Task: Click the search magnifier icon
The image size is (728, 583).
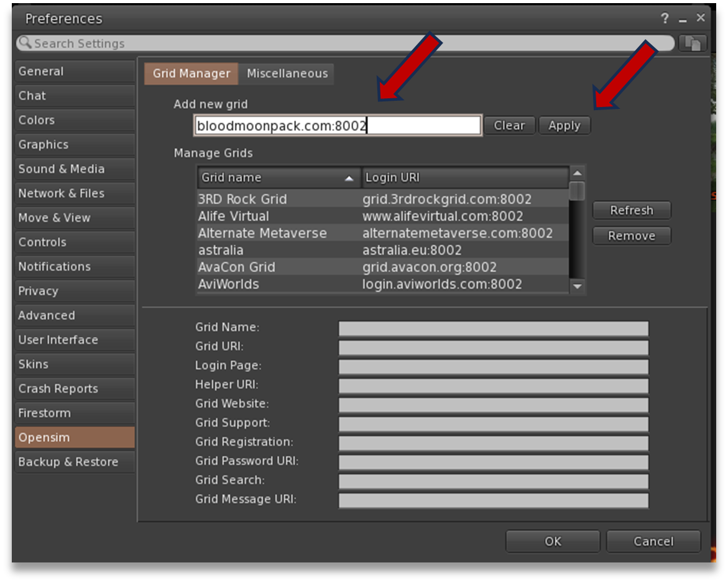Action: [x=25, y=43]
